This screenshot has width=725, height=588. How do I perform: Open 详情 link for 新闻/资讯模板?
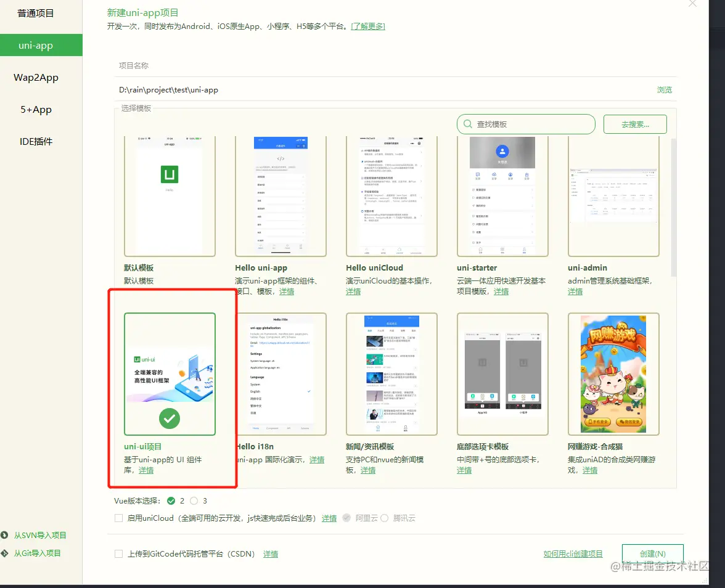tap(368, 470)
